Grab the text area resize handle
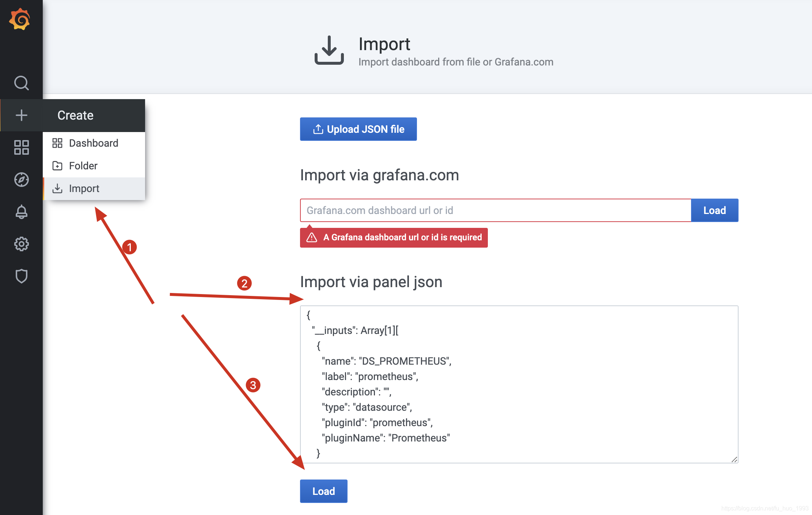Screen dimensions: 812x515 pyautogui.click(x=734, y=459)
